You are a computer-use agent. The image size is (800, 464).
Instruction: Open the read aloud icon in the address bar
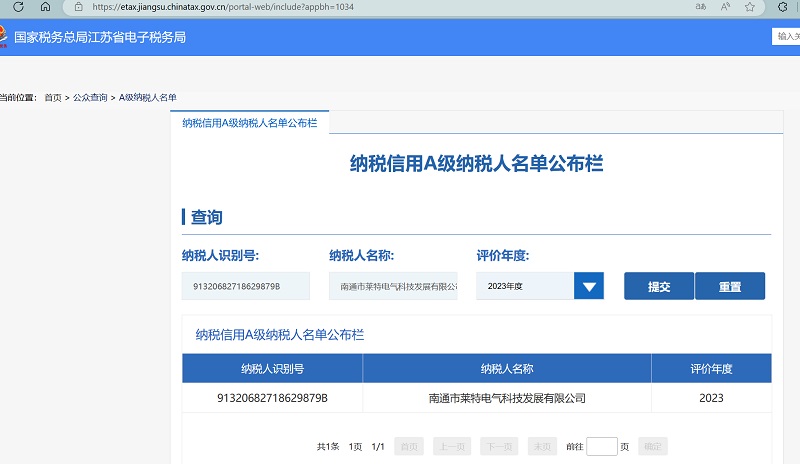point(725,7)
